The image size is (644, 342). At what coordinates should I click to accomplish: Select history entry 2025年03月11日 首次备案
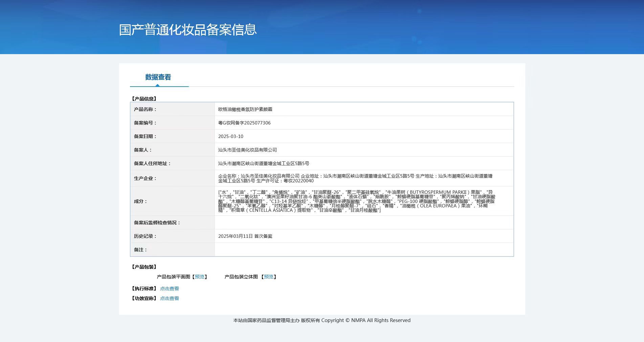[x=245, y=236]
